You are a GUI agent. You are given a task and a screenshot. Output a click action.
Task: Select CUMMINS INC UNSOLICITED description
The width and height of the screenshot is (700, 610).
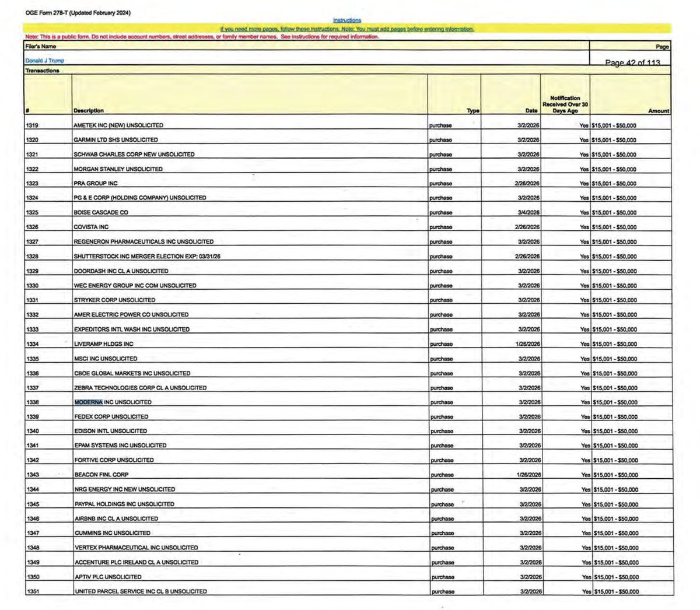pos(112,533)
